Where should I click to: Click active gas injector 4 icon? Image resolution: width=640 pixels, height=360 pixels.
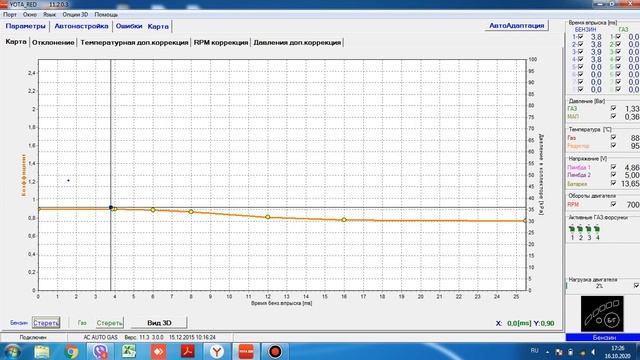[x=598, y=229]
